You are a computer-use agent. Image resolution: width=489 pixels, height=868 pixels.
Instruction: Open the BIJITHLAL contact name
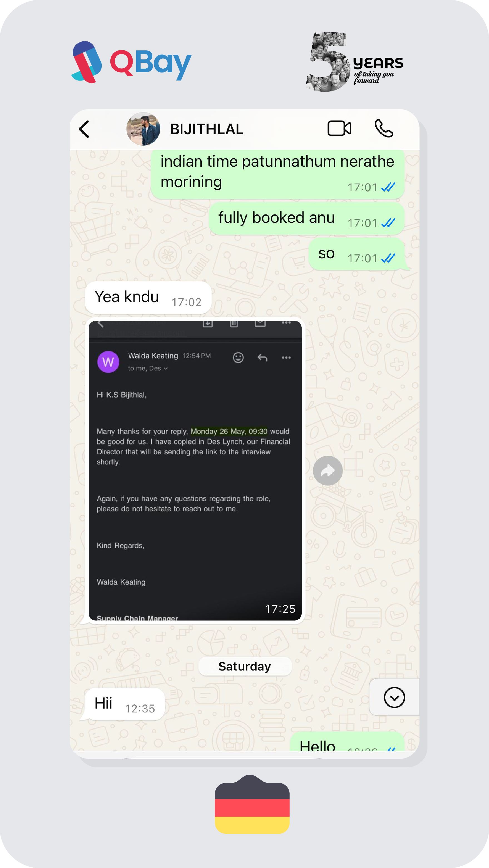coord(207,129)
